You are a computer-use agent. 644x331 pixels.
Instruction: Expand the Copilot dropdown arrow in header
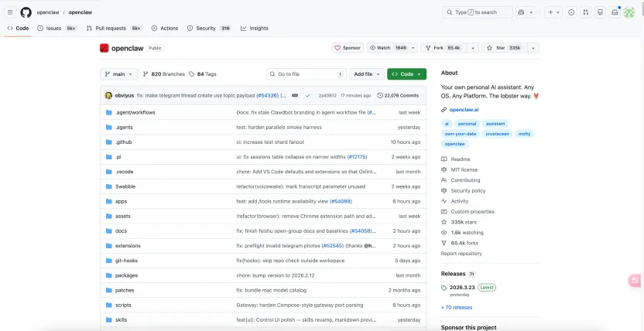click(x=532, y=12)
